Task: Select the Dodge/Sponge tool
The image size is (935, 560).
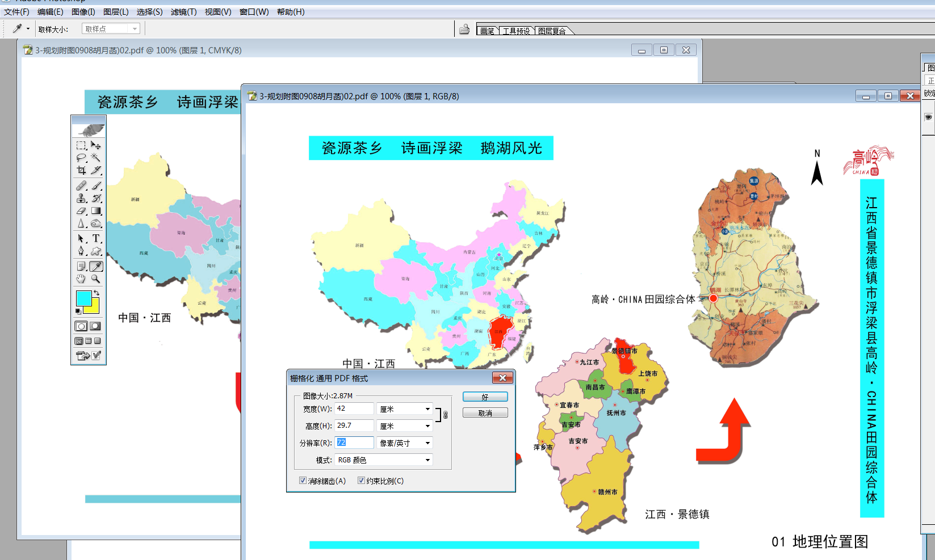Action: [96, 223]
